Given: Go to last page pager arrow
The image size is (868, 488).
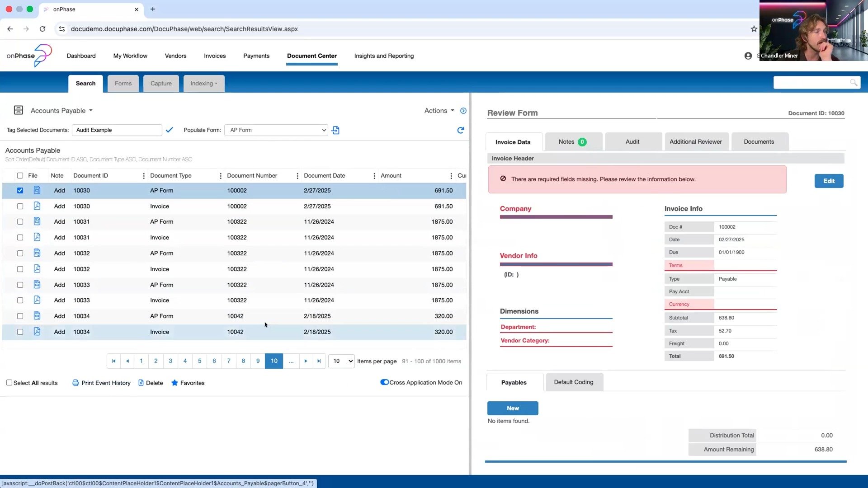Looking at the screenshot, I should point(319,361).
